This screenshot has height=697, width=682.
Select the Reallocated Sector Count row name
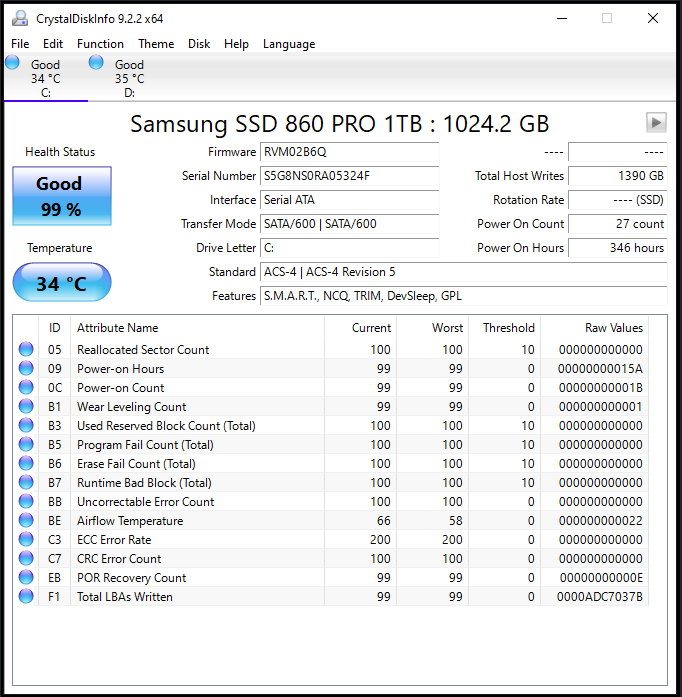pyautogui.click(x=143, y=350)
